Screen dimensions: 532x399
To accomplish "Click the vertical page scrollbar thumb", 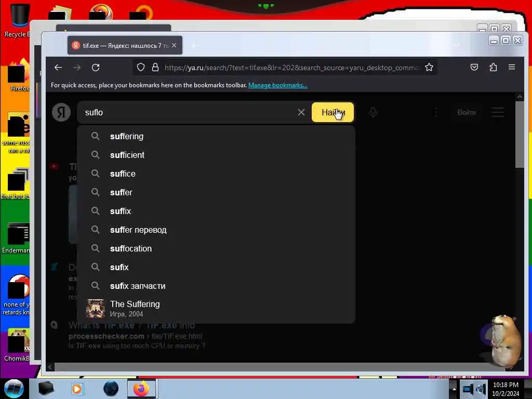I will tap(520, 135).
